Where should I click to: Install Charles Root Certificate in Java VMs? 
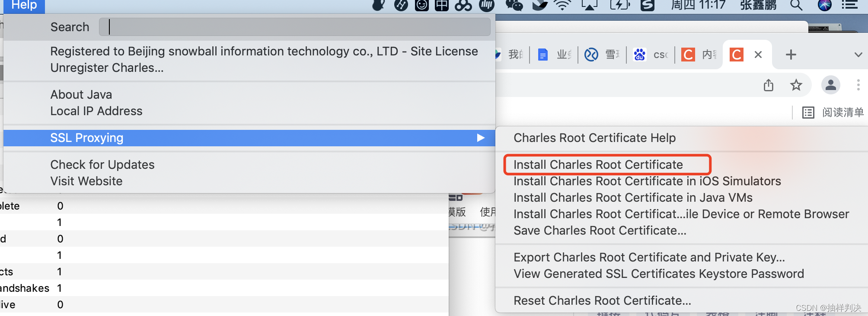pyautogui.click(x=633, y=198)
